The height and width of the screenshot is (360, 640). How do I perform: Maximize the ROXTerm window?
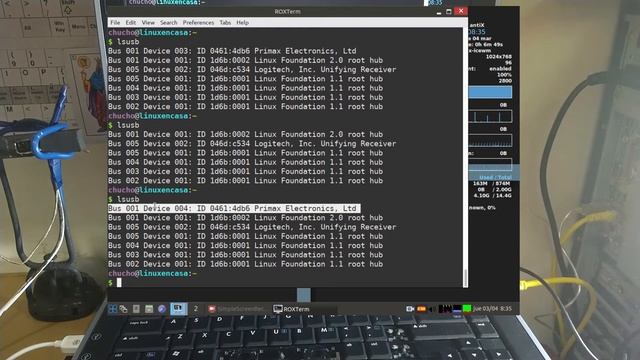point(449,11)
